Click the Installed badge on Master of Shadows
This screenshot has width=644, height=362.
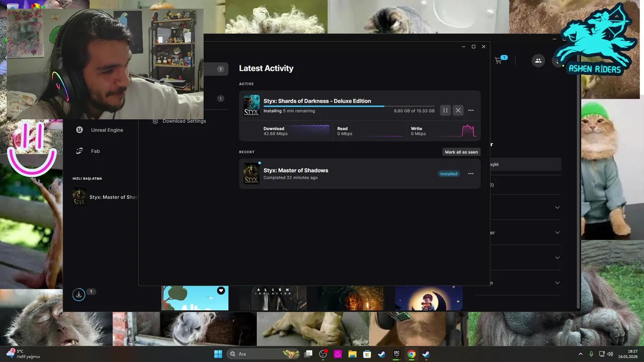449,174
